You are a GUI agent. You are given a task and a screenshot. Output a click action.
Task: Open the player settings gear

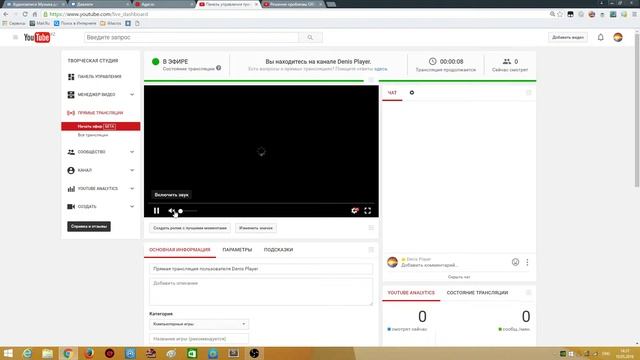click(354, 211)
